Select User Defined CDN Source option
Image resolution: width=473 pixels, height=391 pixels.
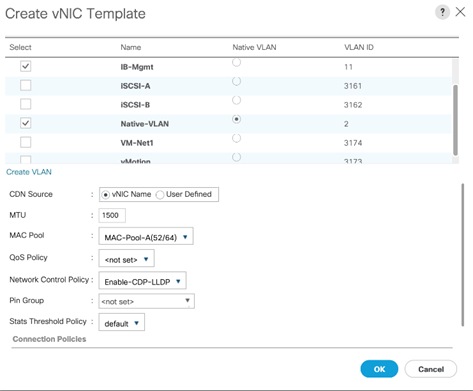click(x=160, y=195)
